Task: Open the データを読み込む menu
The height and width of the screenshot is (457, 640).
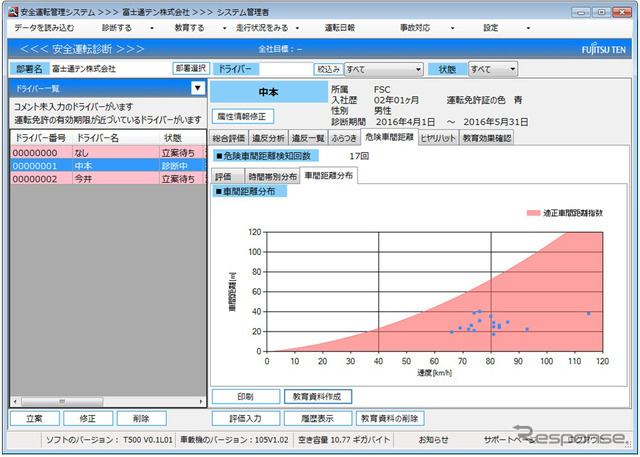Action: [44, 28]
